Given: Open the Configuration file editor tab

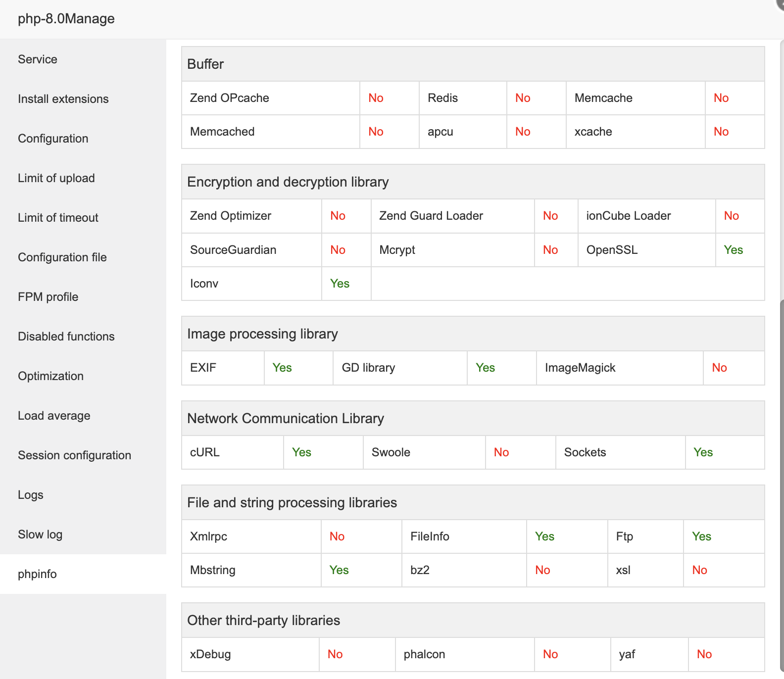Looking at the screenshot, I should click(x=62, y=257).
